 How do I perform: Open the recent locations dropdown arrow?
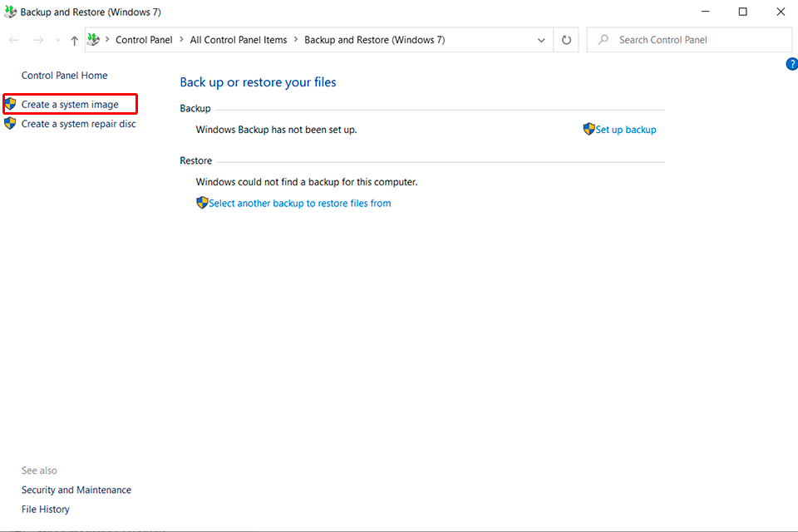coord(57,40)
